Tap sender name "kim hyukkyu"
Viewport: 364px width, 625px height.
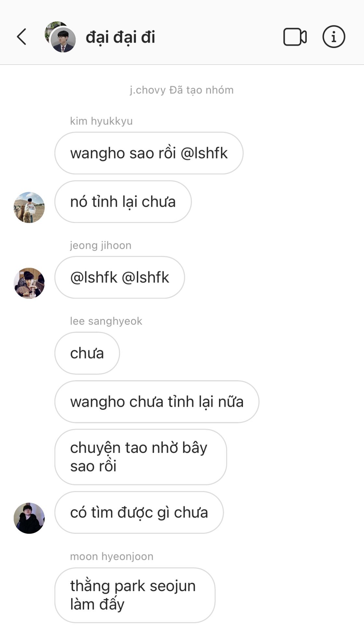101,121
